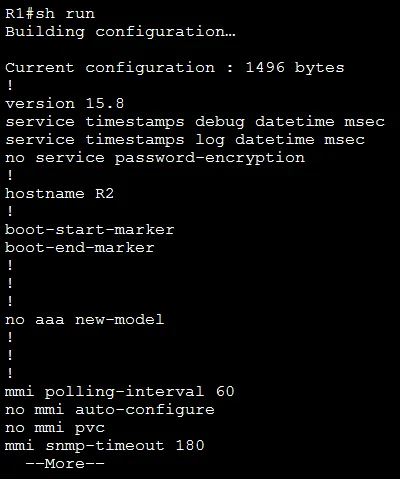Click the 1496 byte count value
This screenshot has height=479, width=400.
tap(265, 68)
